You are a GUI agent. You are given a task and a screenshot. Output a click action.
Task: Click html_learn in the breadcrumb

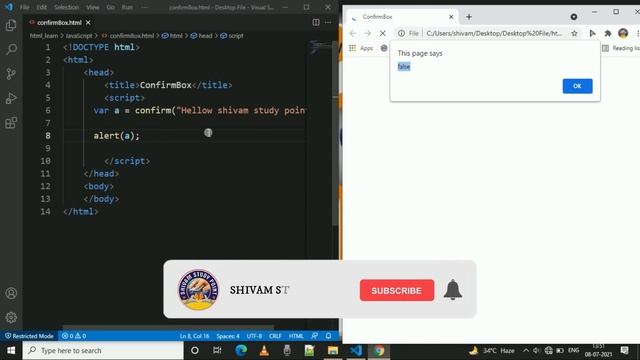click(44, 36)
